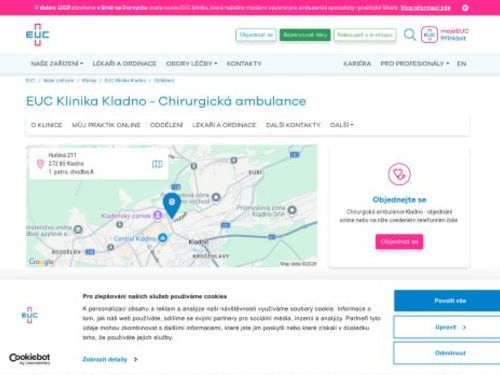Open the Můj praktik online tab
Viewport: 500px width, 375px height.
click(106, 125)
